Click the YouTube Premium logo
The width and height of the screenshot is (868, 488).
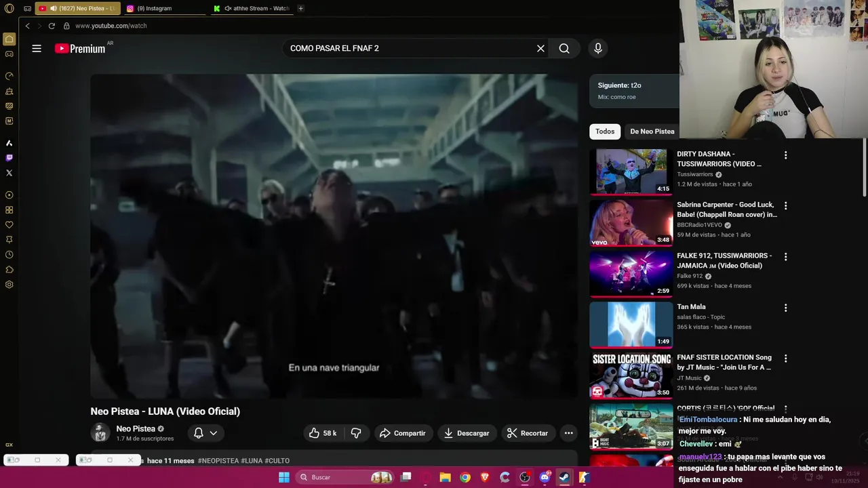pos(80,48)
